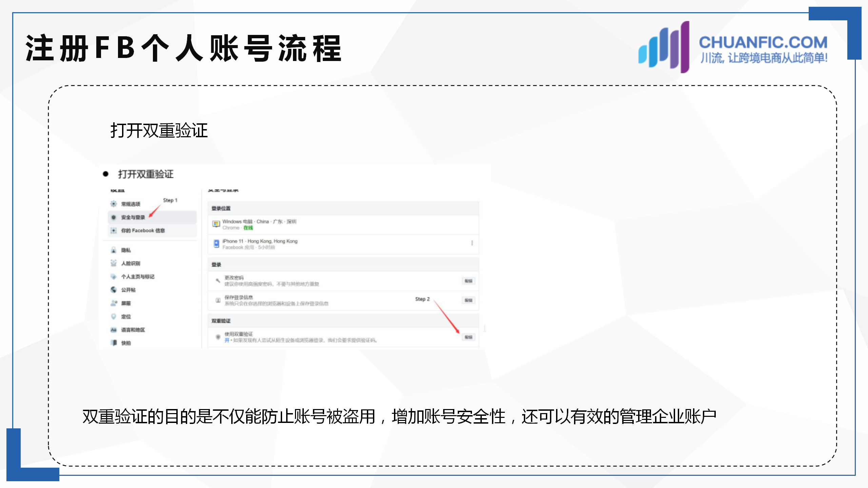Click the Aa icon beside 语言和地区

pos(114,330)
